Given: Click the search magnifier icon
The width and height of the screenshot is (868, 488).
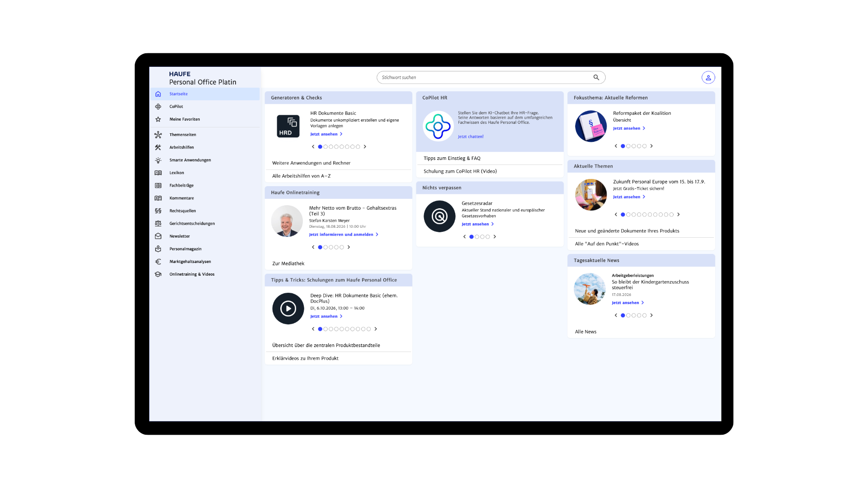Looking at the screenshot, I should [596, 77].
